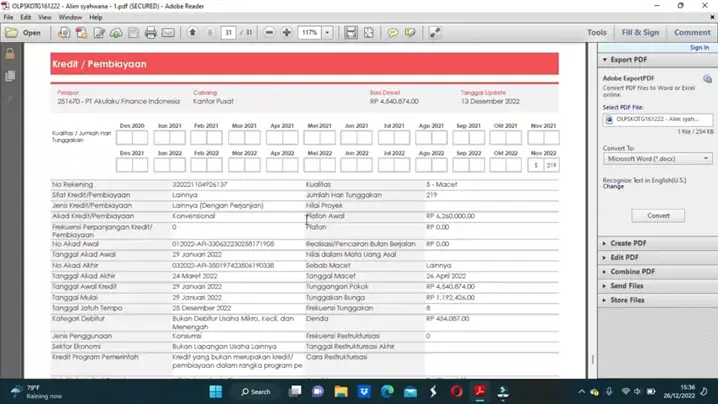Zoom out using the minus button

(x=269, y=33)
